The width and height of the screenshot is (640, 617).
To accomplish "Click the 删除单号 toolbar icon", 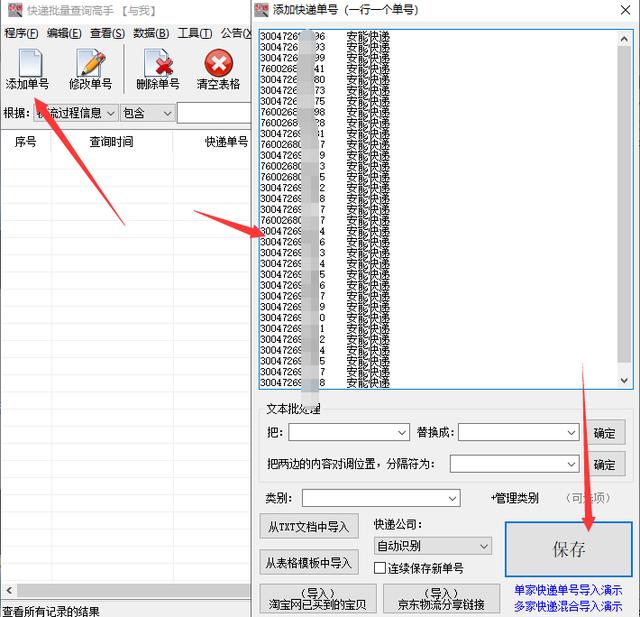I will (x=158, y=62).
